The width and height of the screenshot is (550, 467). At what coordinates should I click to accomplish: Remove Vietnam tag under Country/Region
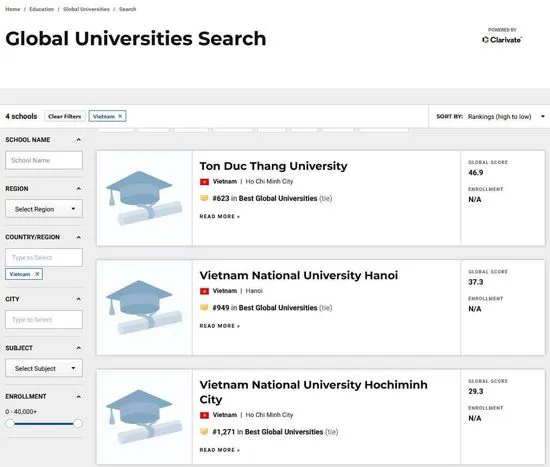(x=37, y=274)
